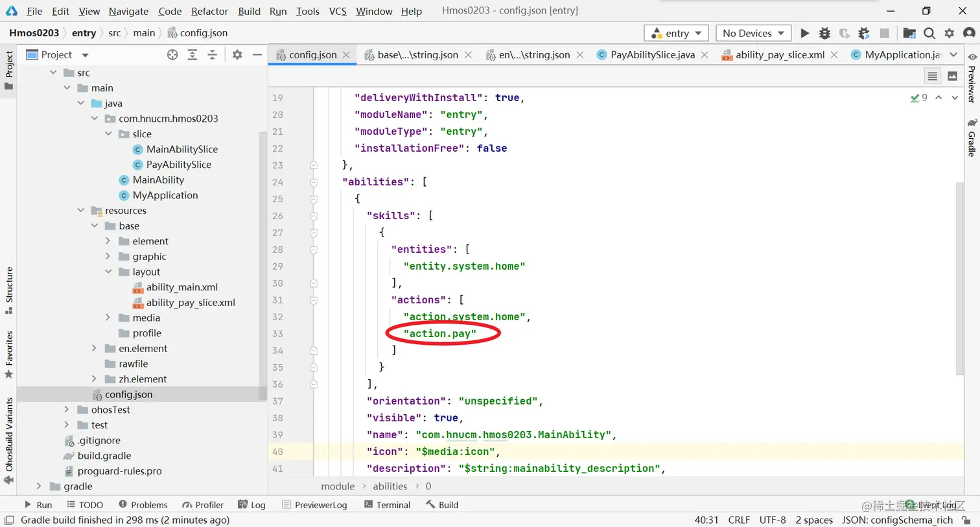The height and width of the screenshot is (527, 980).
Task: Open the VCS menu
Action: (x=338, y=11)
